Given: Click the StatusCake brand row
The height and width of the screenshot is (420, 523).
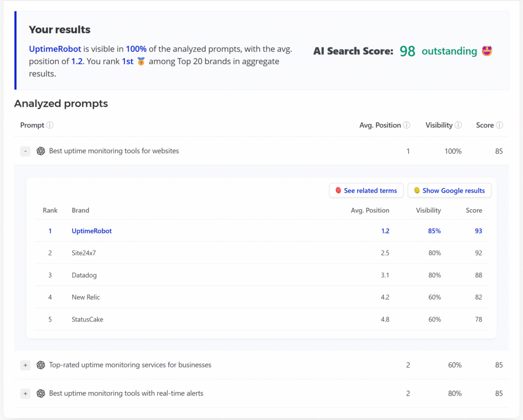Looking at the screenshot, I should pos(87,319).
